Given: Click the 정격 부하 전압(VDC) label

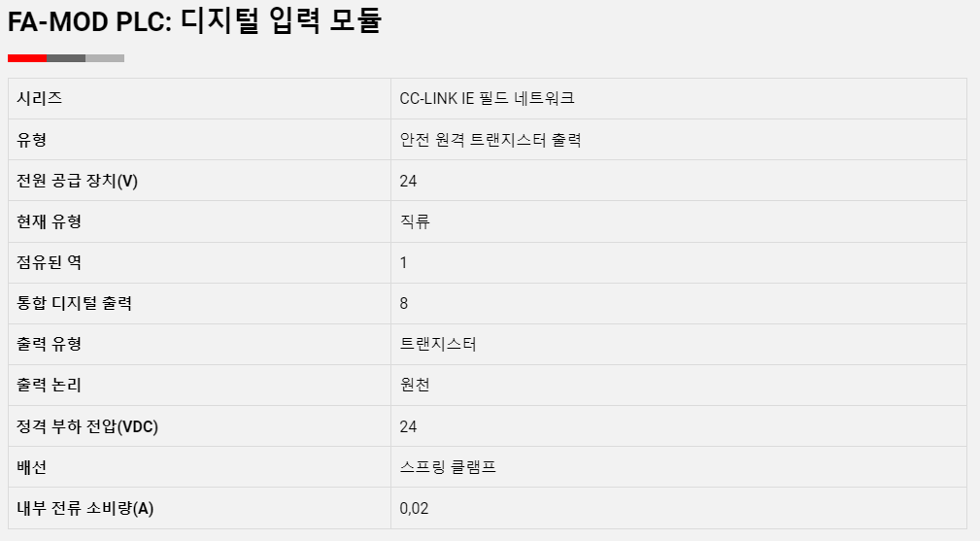Looking at the screenshot, I should pos(87,426).
